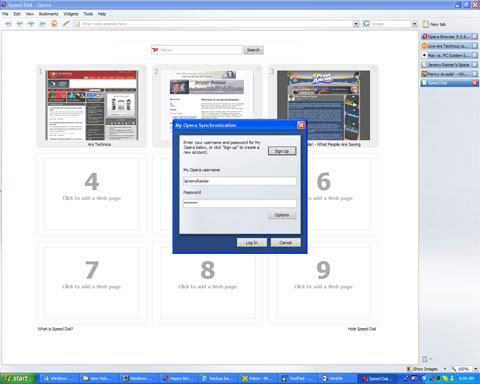Click the orange Reload icon

[x=54, y=24]
